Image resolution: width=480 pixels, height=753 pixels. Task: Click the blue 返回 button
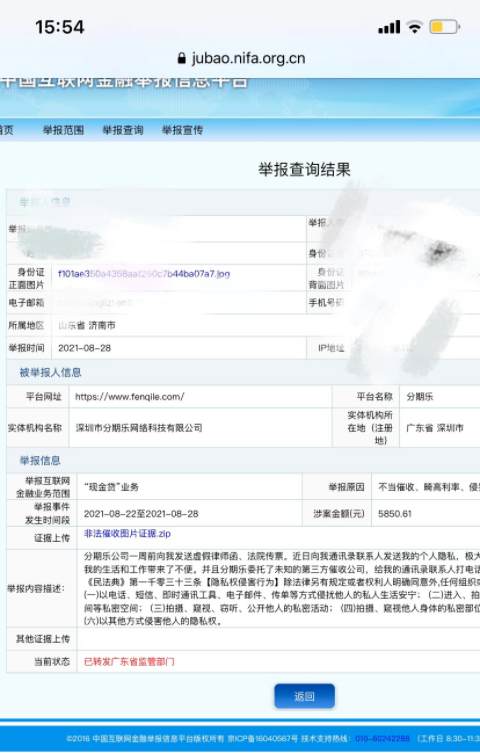(304, 696)
